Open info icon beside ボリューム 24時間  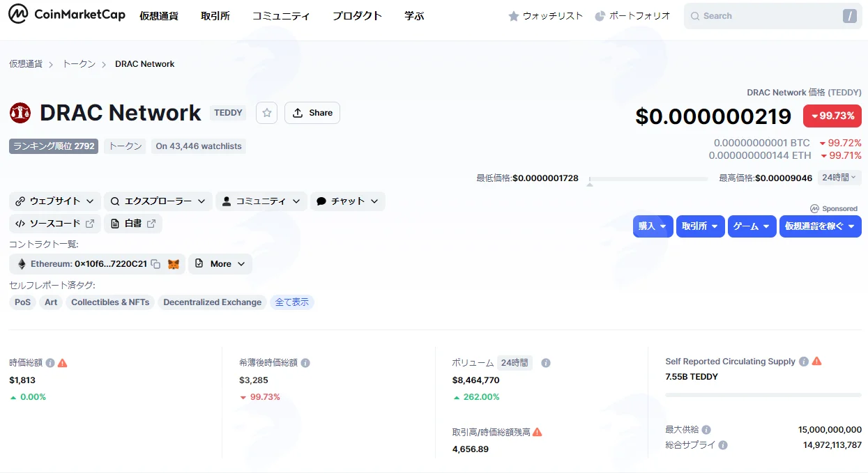tap(546, 363)
